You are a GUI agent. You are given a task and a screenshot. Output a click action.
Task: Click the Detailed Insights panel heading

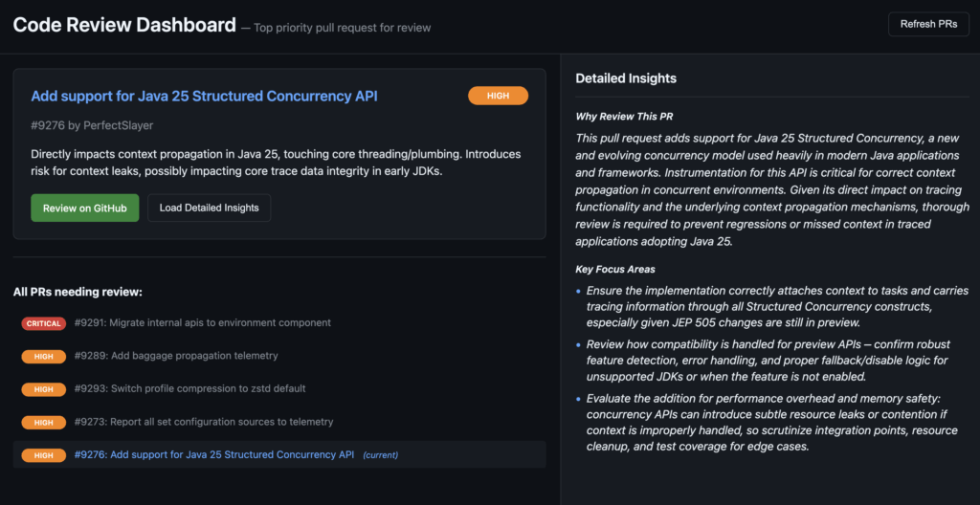coord(626,78)
